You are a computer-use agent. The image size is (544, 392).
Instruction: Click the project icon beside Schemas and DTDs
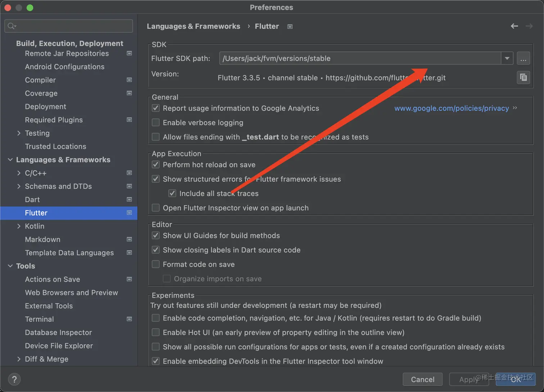point(130,186)
